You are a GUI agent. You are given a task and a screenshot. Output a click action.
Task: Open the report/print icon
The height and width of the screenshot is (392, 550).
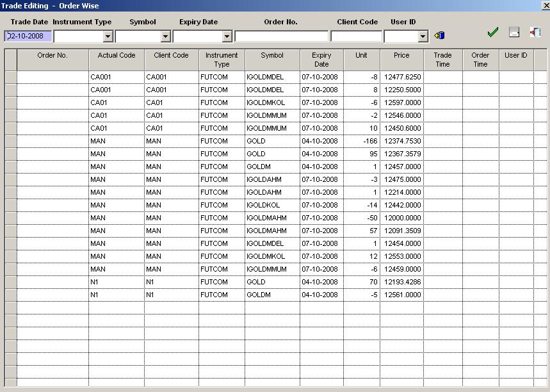point(514,31)
